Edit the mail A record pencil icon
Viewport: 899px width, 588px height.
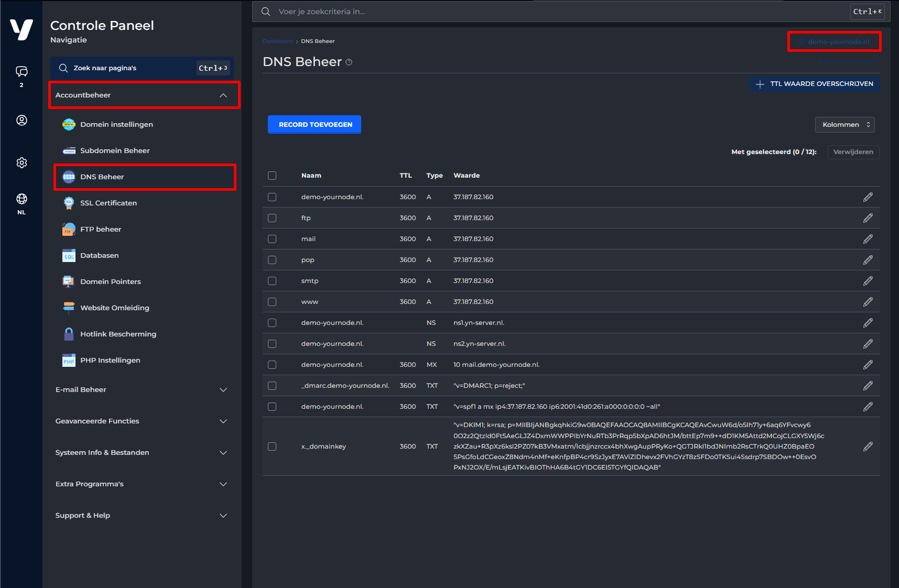coord(868,239)
